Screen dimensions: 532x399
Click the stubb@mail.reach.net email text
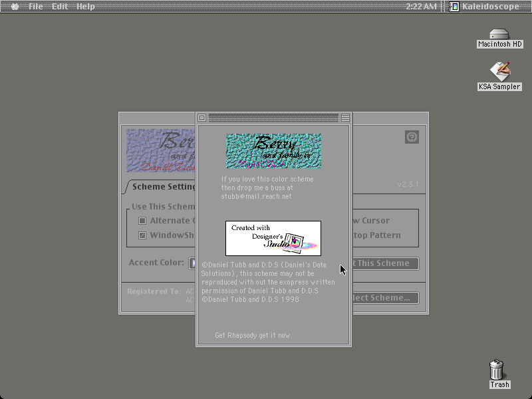click(256, 196)
